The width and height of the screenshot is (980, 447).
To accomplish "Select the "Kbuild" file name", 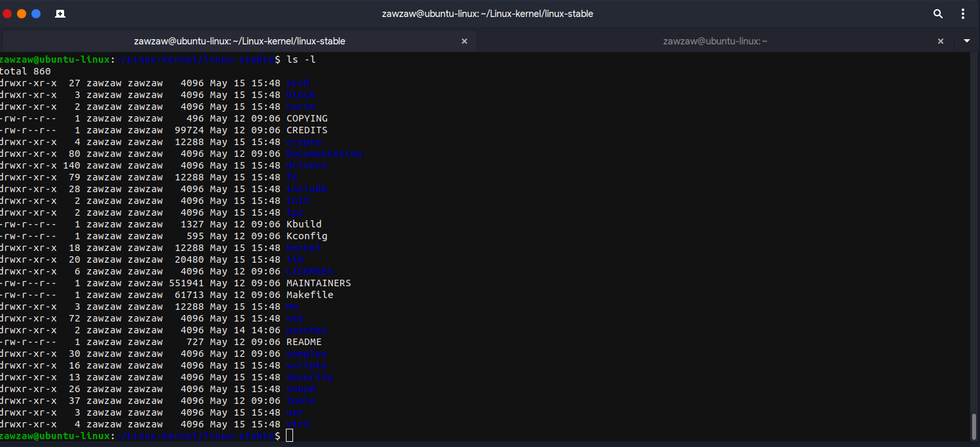I will pyautogui.click(x=304, y=224).
